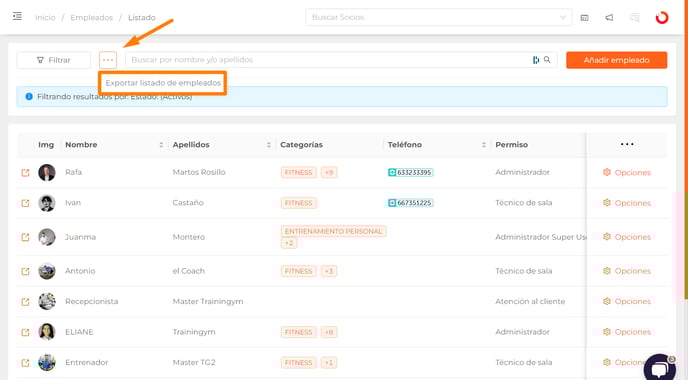Open Opciones for Antonio

[627, 271]
